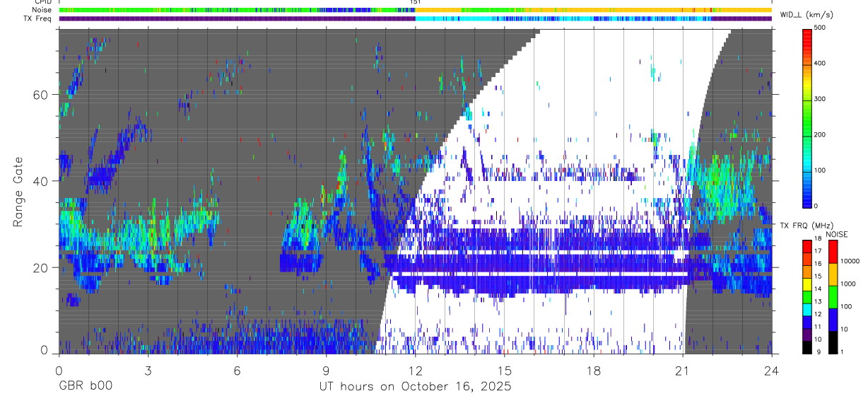Click the TX Freq color strip above plot
868x401 pixels.
click(415, 18)
